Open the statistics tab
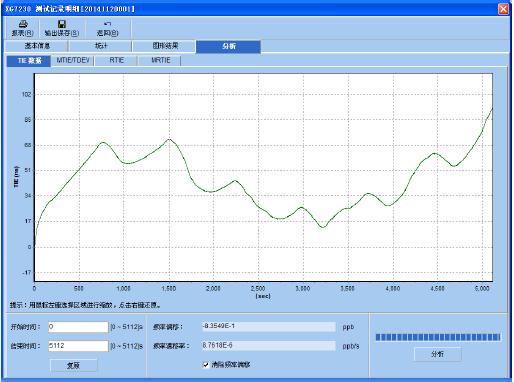This screenshot has height=382, width=514. 101,46
